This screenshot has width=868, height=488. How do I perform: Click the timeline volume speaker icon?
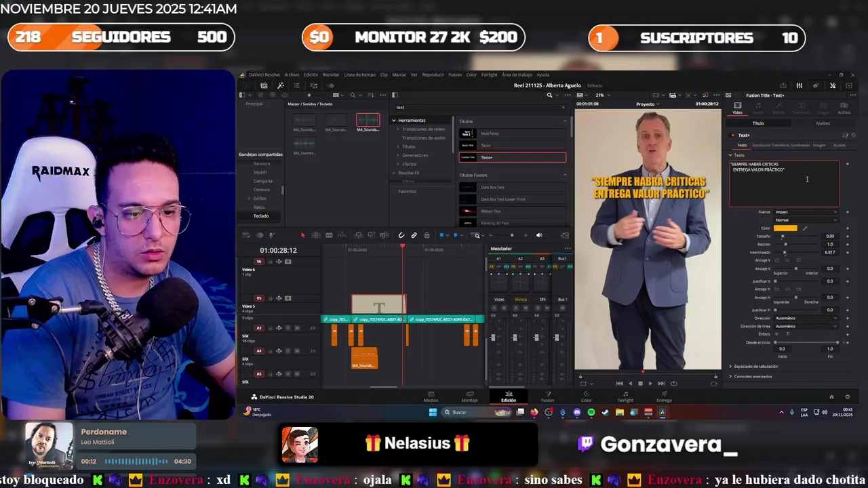(x=539, y=235)
